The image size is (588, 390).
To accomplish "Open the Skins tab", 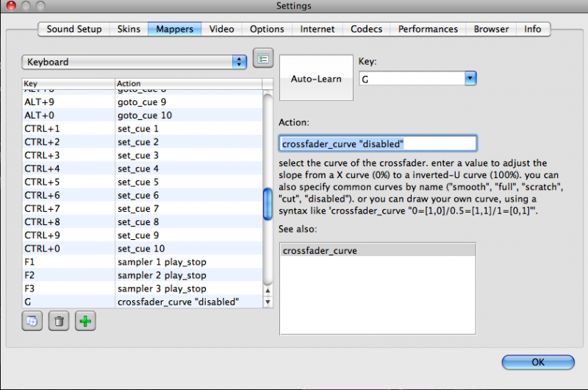I will click(x=129, y=29).
